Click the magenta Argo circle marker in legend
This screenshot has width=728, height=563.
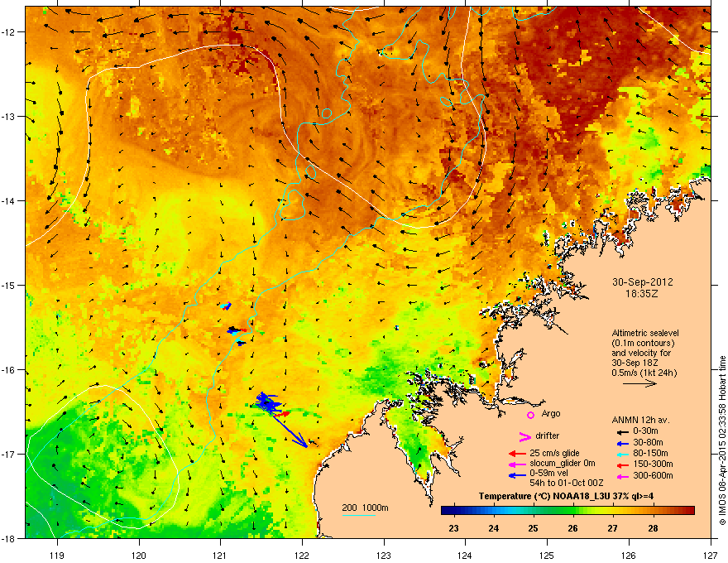click(x=530, y=415)
